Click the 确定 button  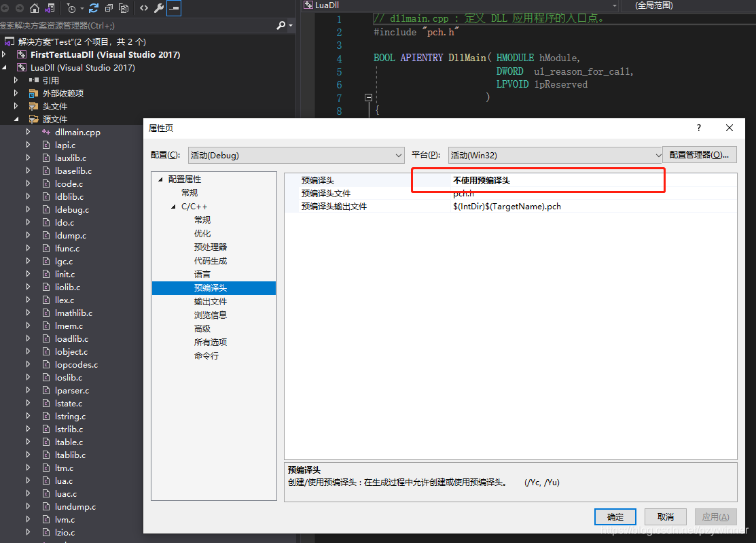point(615,516)
